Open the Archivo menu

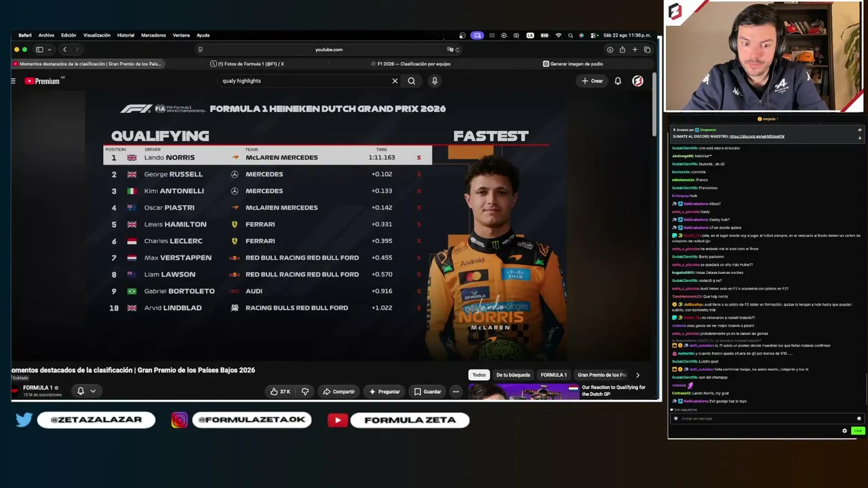click(x=46, y=35)
